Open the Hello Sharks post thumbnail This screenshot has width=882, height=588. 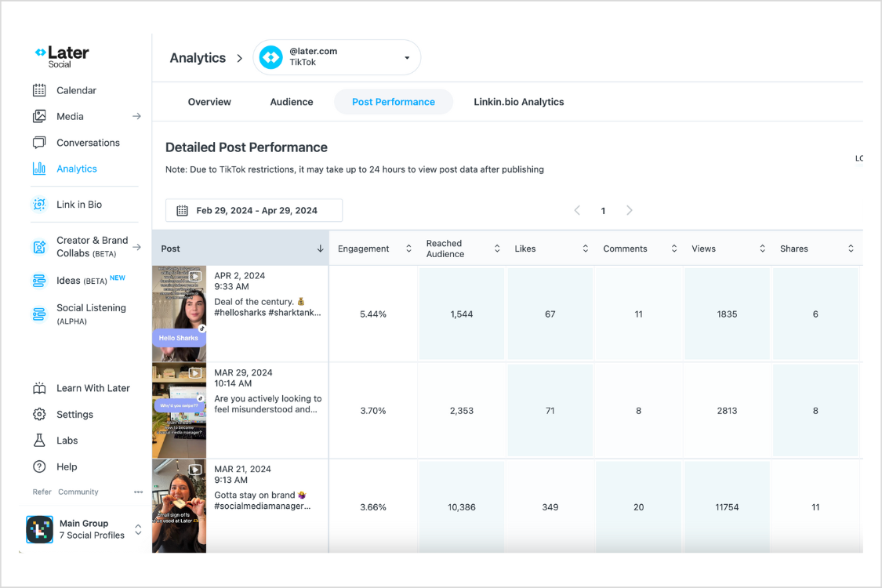[x=179, y=314]
